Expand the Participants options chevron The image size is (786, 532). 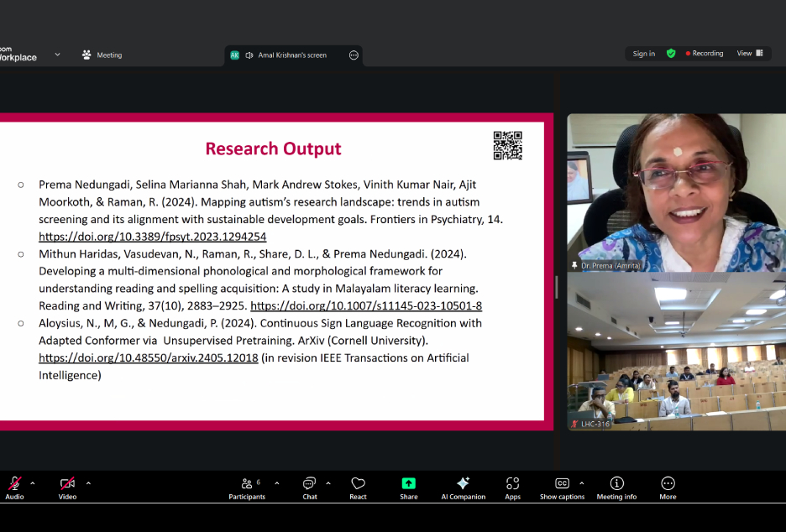click(x=277, y=483)
